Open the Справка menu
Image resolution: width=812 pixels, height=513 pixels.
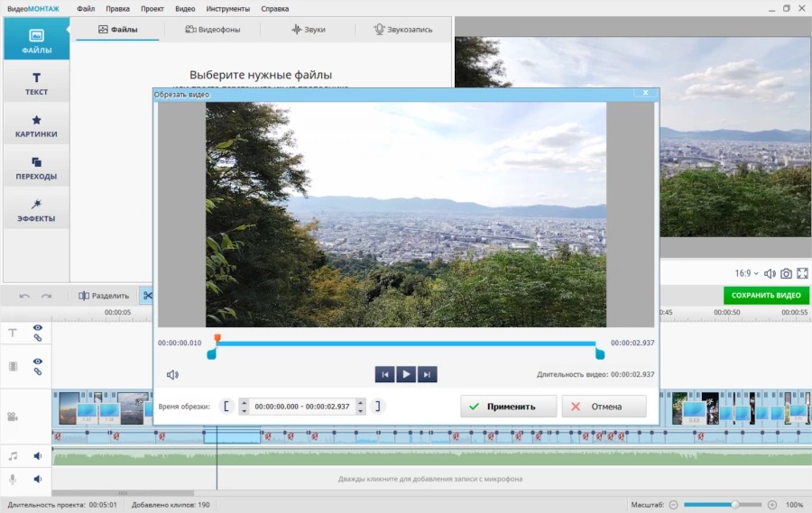(x=275, y=9)
